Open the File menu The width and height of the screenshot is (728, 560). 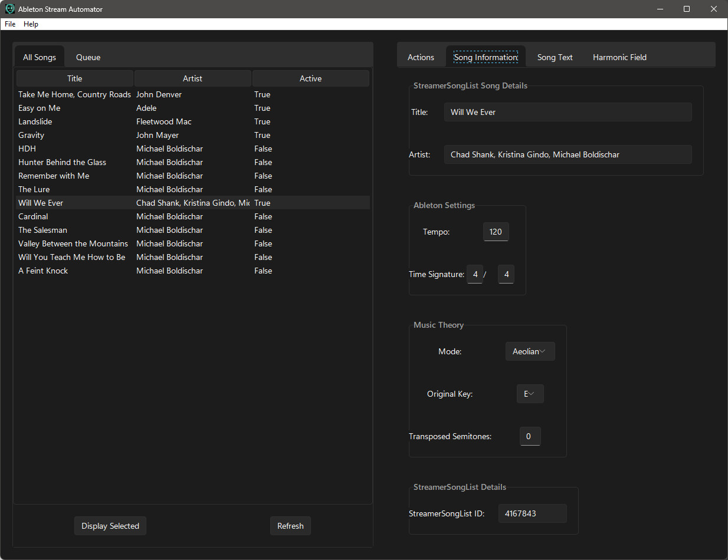(x=10, y=24)
